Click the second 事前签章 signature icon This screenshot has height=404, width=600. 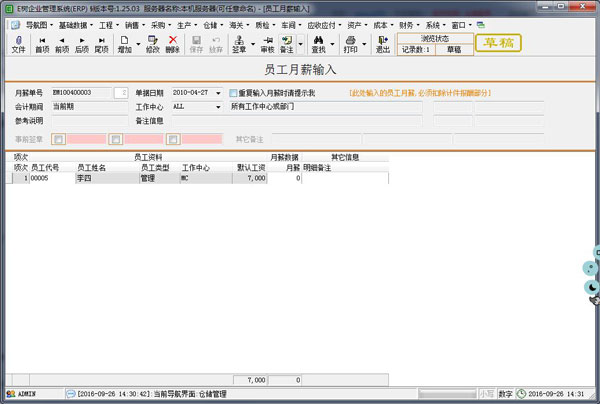click(116, 139)
